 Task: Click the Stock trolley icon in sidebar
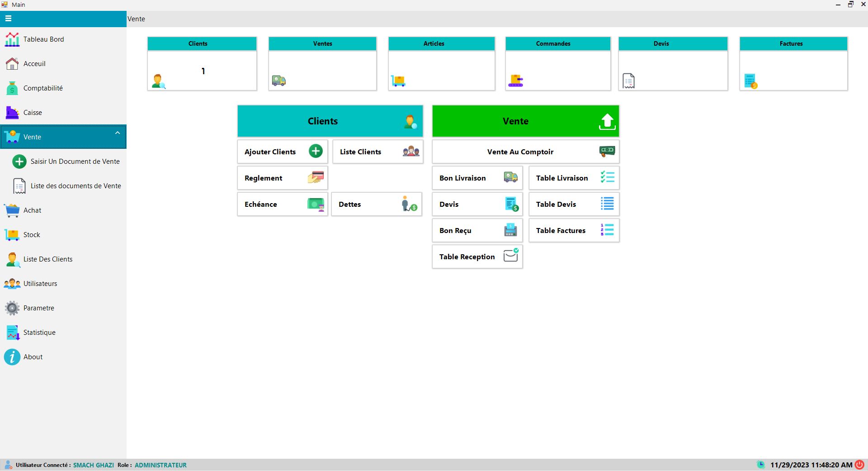tap(12, 235)
